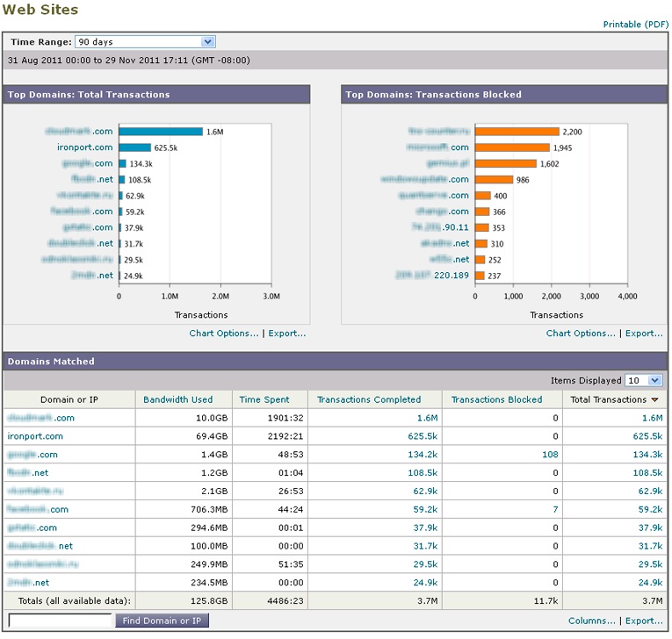Export the Transactions Blocked chart
The width and height of the screenshot is (672, 639).
point(644,334)
